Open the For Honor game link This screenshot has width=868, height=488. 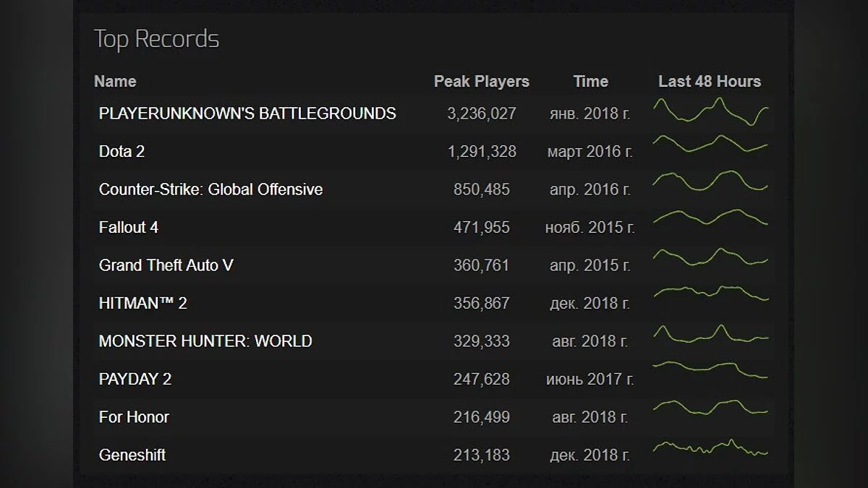click(134, 417)
